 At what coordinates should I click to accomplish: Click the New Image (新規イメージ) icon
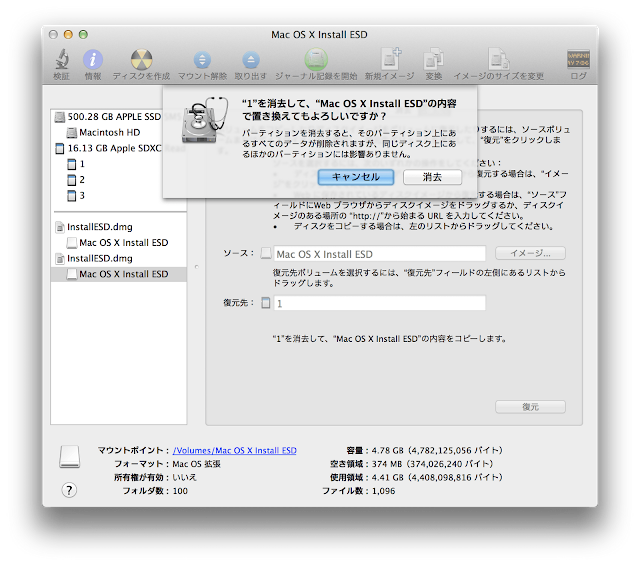(x=390, y=59)
